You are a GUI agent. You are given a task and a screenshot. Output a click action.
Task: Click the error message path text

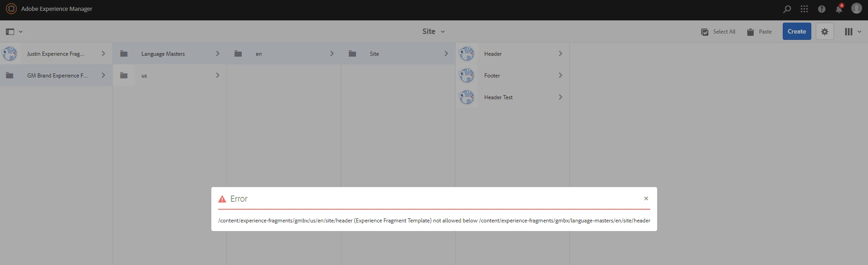[434, 221]
